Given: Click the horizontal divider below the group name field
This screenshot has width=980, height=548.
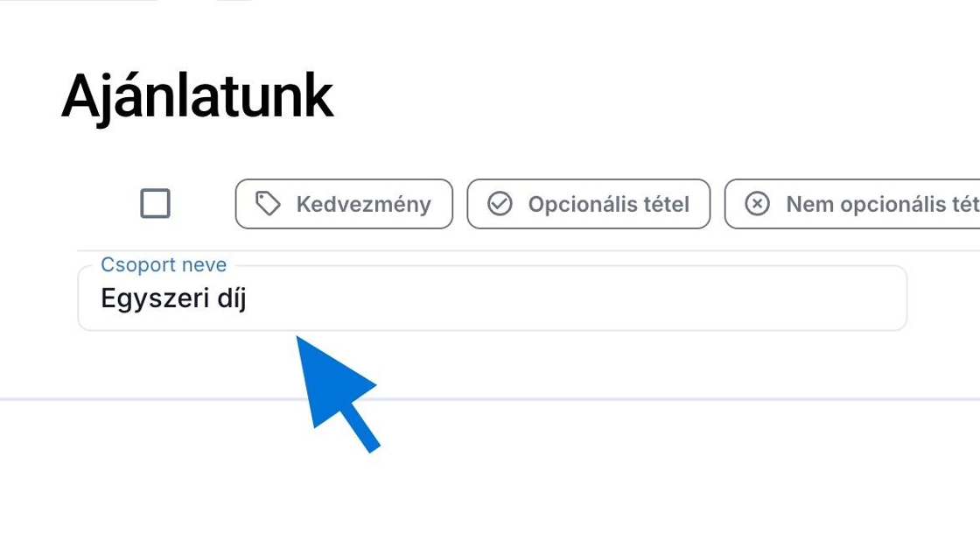Looking at the screenshot, I should coord(612,399).
